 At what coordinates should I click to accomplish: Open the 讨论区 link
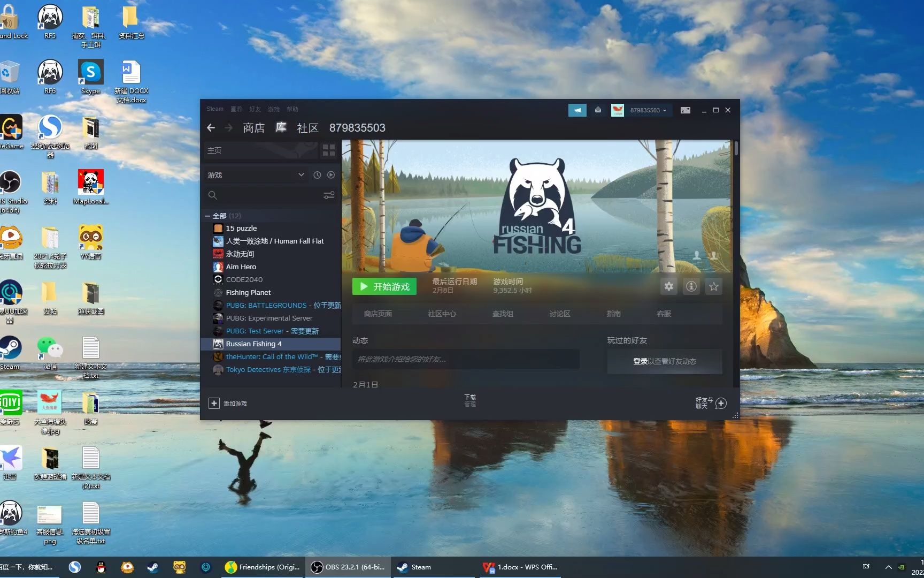(x=560, y=314)
